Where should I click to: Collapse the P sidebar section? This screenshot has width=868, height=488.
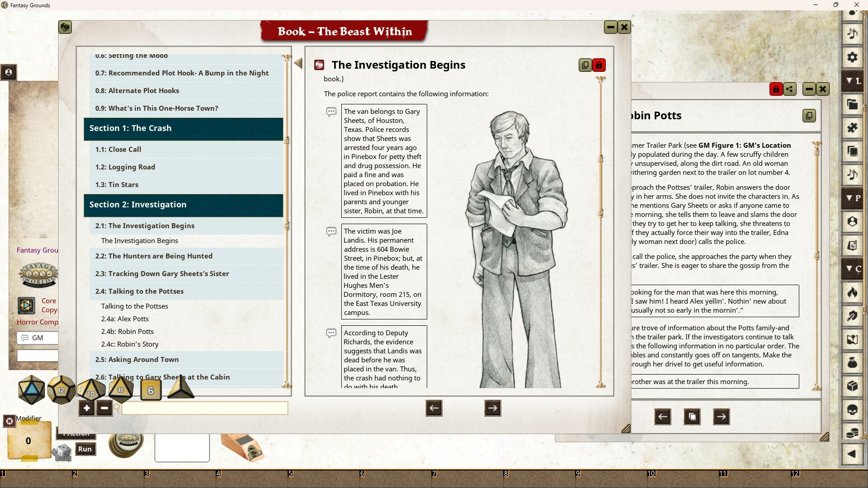[x=853, y=198]
